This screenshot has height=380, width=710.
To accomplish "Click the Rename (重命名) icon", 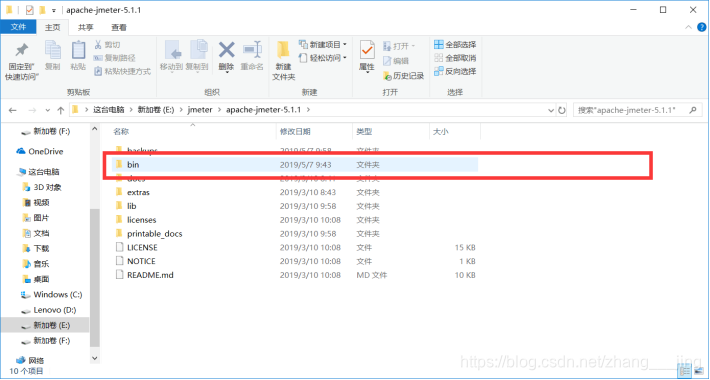I will pyautogui.click(x=252, y=49).
